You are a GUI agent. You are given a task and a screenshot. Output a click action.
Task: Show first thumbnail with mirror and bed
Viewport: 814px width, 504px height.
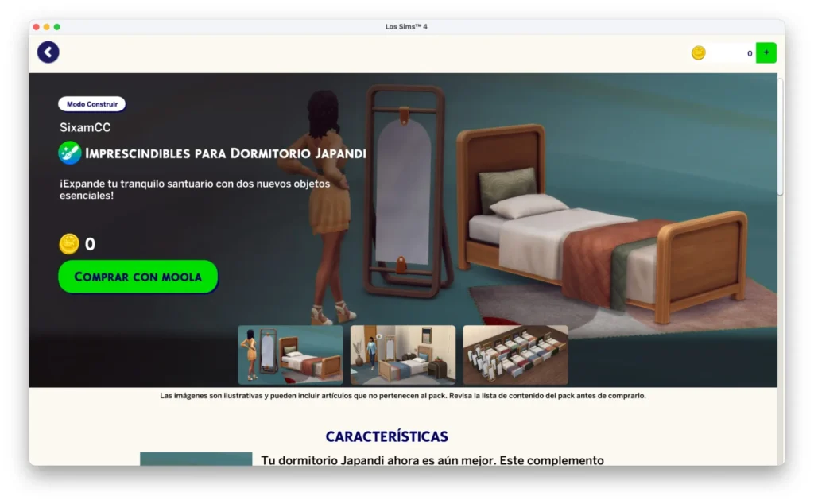(x=290, y=355)
